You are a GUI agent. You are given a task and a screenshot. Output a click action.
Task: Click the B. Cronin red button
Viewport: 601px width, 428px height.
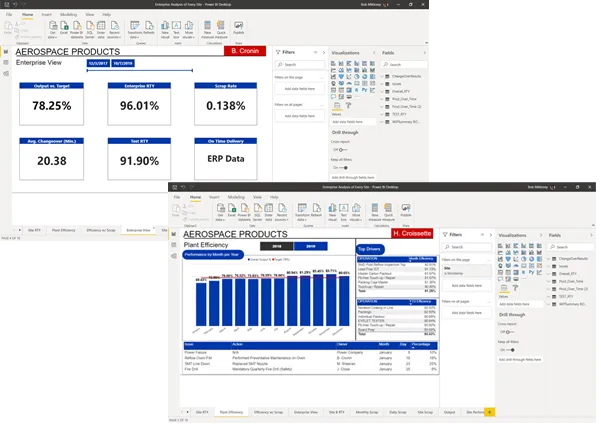(x=245, y=51)
